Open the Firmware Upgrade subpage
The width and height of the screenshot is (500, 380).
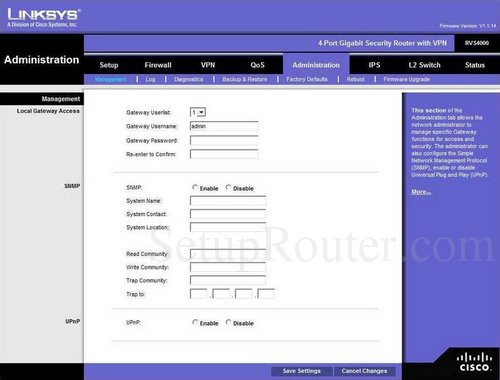pyautogui.click(x=407, y=79)
